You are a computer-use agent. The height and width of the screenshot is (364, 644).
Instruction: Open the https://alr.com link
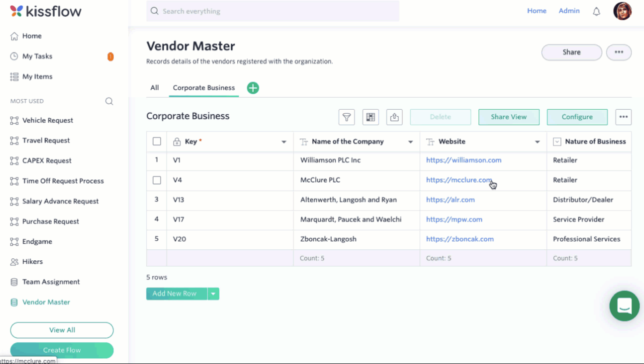point(450,200)
